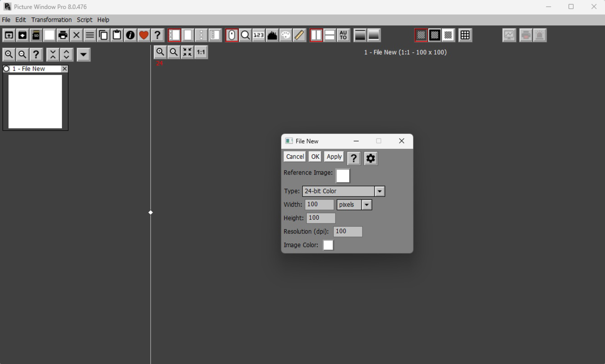Click the grid display icon
The image size is (605, 364).
(465, 35)
